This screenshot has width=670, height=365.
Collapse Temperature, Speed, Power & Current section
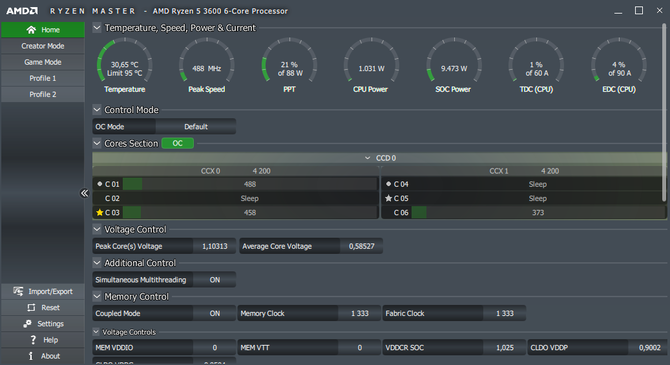point(97,28)
